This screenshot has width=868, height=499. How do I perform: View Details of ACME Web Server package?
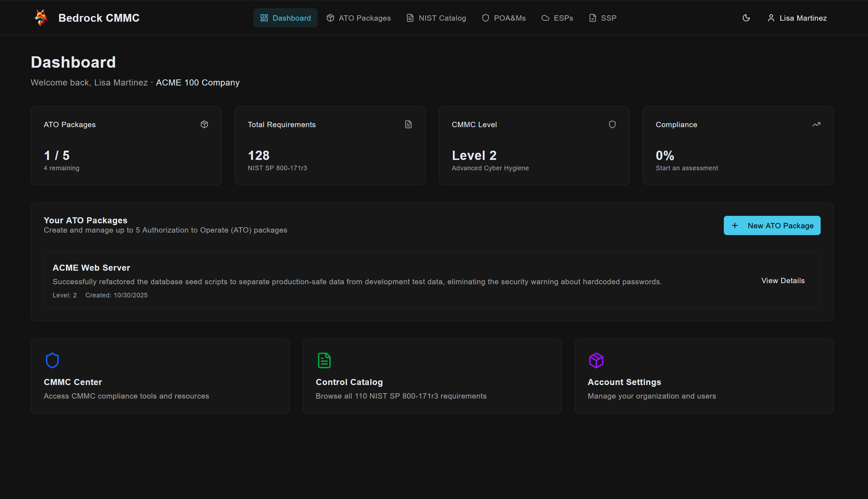(783, 280)
